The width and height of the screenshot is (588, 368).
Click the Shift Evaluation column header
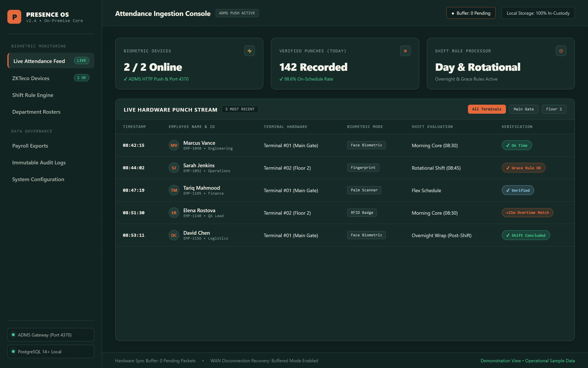(432, 127)
